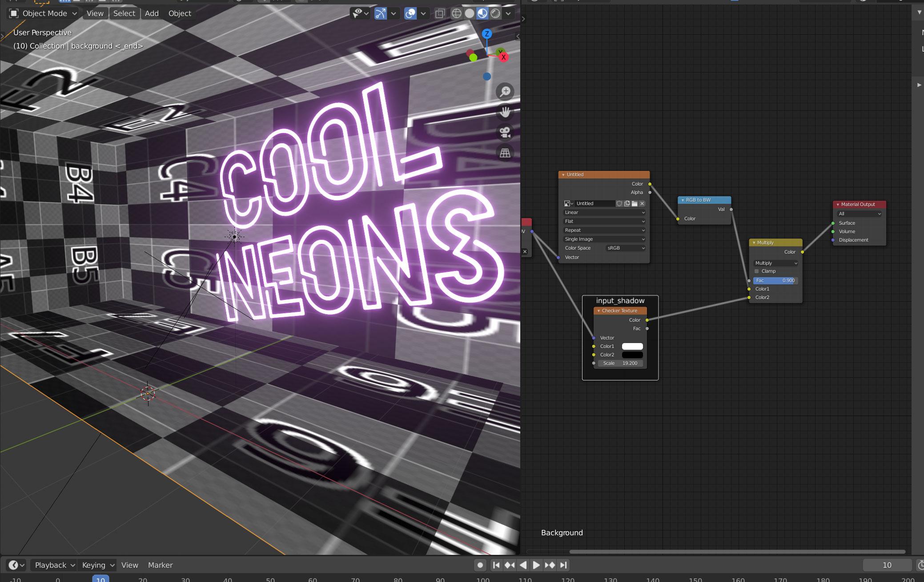Open the Add menu
The width and height of the screenshot is (924, 582).
152,13
